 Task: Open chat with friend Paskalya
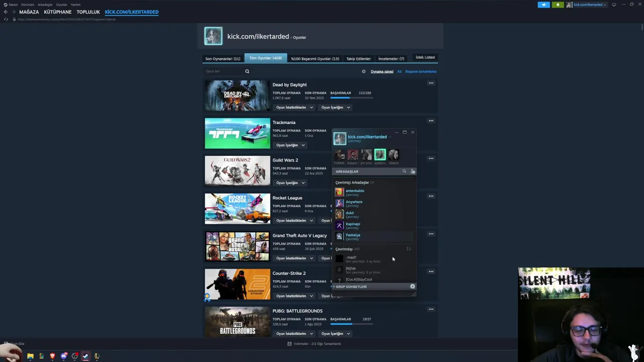tap(374, 236)
